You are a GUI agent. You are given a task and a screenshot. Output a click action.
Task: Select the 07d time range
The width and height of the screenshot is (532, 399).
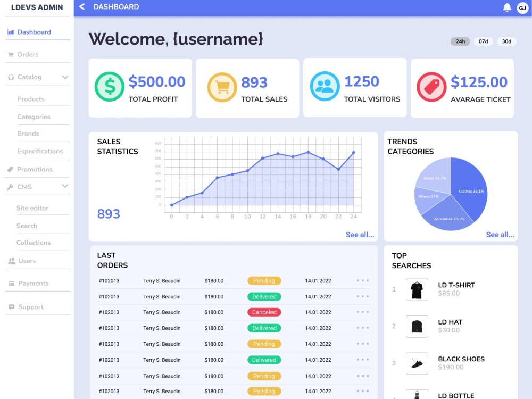pyautogui.click(x=483, y=41)
